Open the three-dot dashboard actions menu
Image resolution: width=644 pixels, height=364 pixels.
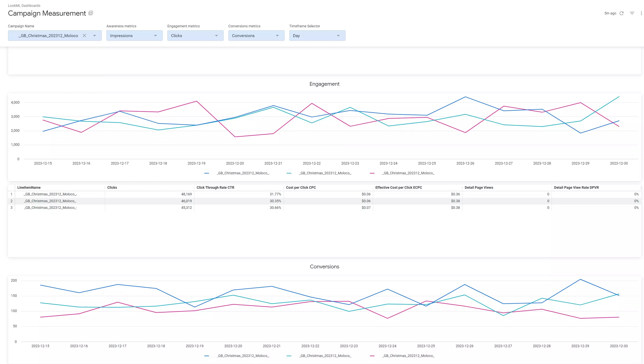[641, 13]
